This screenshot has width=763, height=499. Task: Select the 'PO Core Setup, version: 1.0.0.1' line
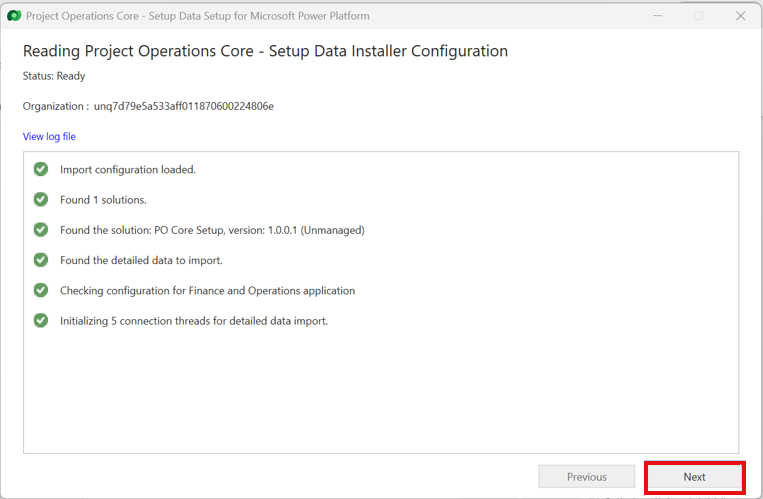(212, 230)
